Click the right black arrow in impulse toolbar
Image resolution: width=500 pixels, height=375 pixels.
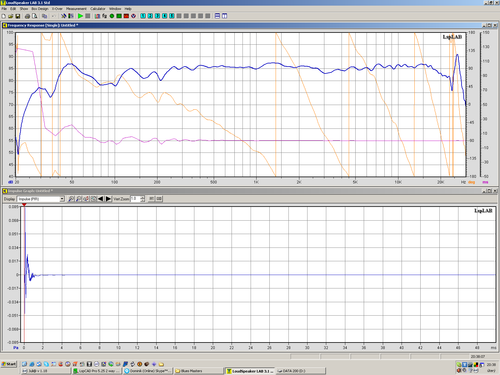pyautogui.click(x=108, y=199)
